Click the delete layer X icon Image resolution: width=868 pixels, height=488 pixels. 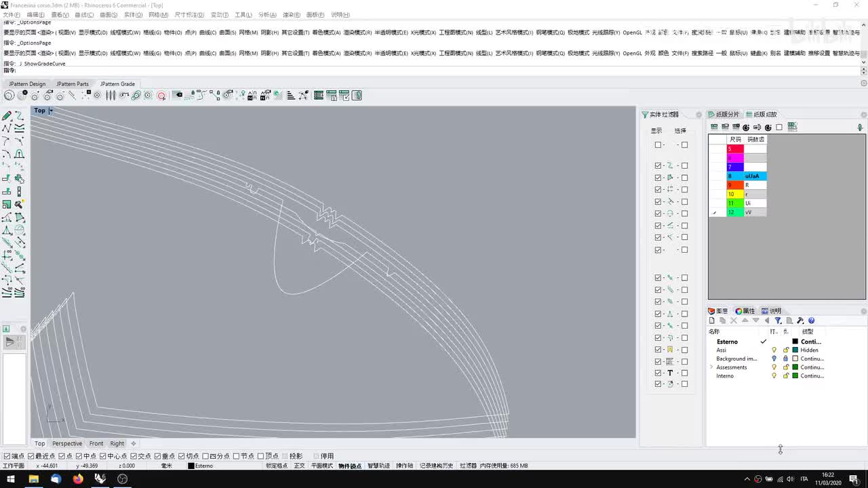(734, 321)
